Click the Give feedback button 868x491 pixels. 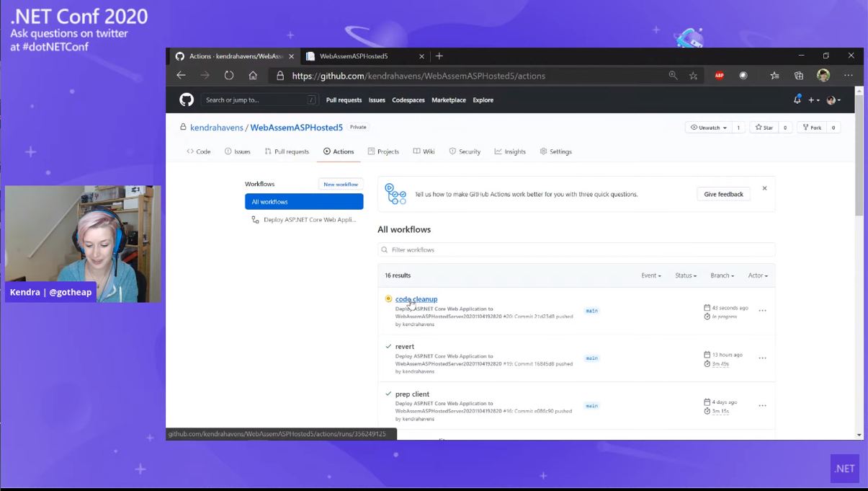pos(723,194)
